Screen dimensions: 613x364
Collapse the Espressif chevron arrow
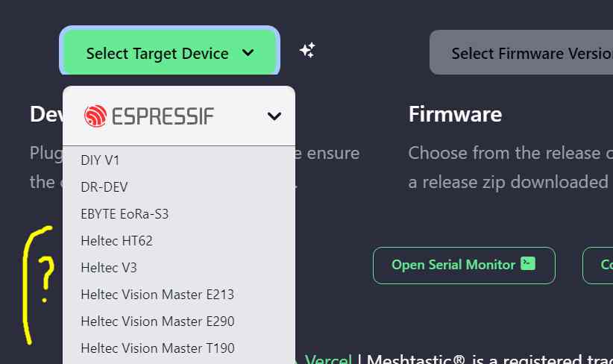point(274,116)
